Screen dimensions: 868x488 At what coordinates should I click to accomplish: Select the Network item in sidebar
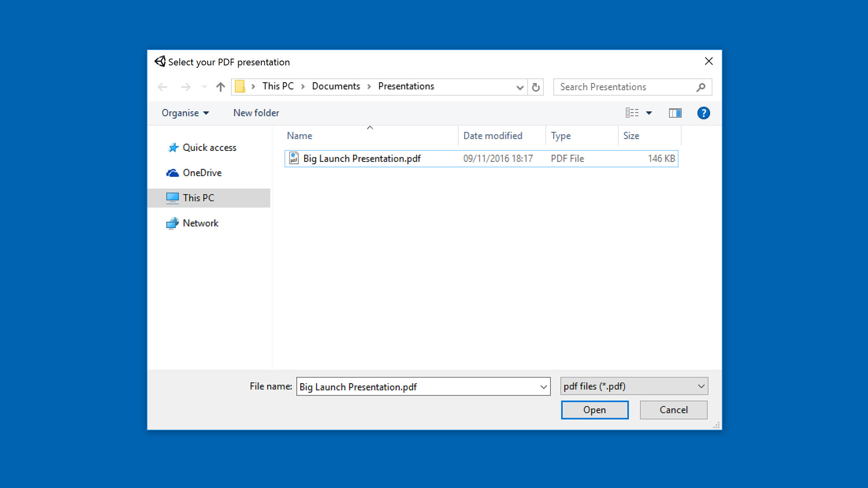coord(200,223)
